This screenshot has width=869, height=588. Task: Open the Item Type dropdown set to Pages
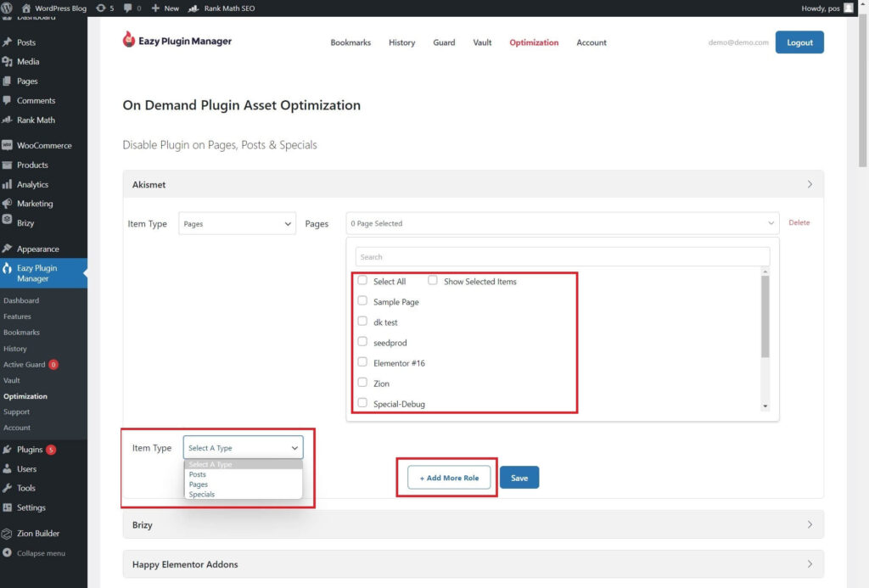point(238,223)
